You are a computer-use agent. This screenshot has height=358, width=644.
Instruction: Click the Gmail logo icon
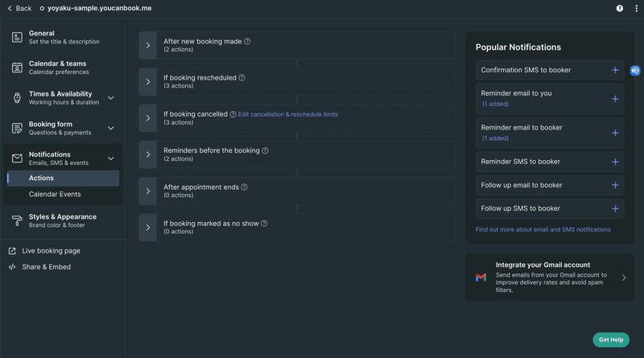(481, 278)
